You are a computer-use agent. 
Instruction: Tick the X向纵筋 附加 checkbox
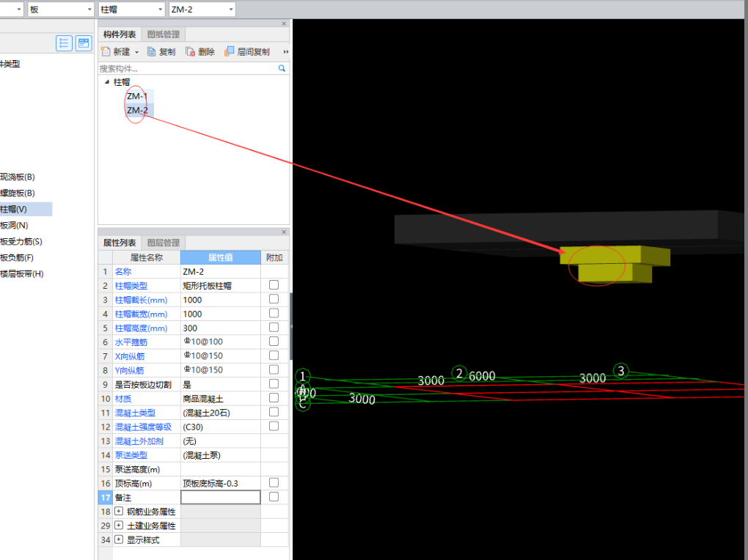click(x=274, y=355)
